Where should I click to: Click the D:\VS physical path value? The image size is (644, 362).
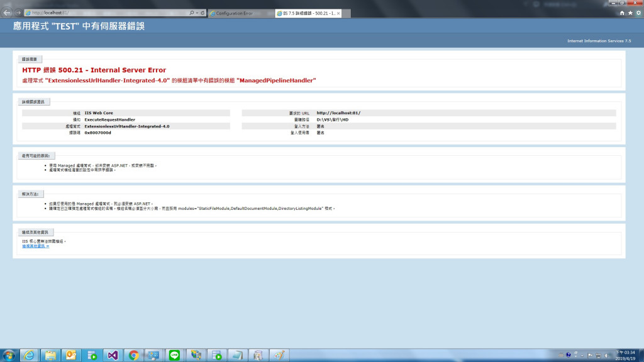[x=332, y=120]
